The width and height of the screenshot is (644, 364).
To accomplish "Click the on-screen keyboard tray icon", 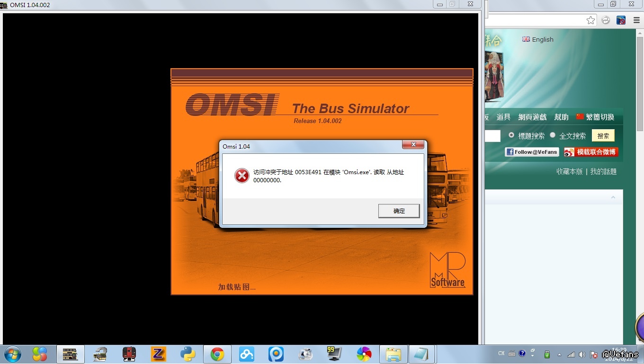I will 512,354.
